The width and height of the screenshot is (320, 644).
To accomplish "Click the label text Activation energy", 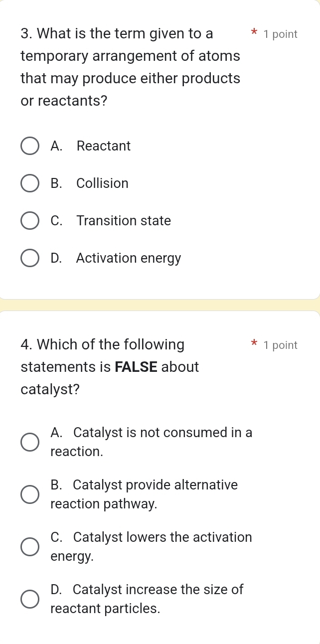I will point(129,258).
